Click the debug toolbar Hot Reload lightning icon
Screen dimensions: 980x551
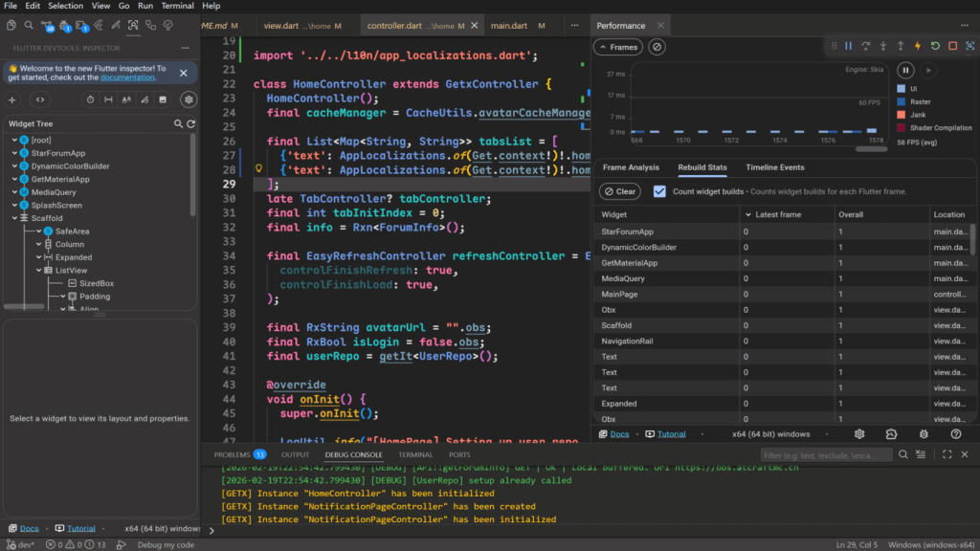pos(917,46)
